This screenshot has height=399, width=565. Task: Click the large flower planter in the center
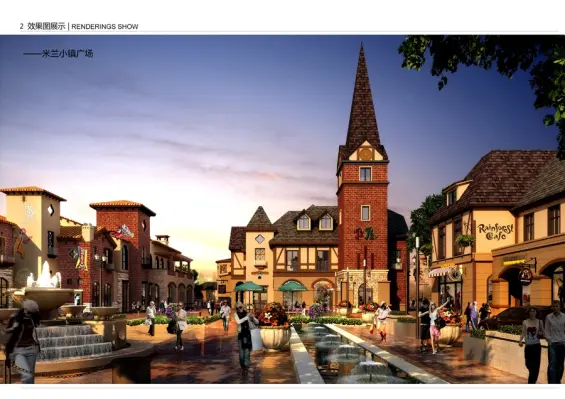[x=274, y=327]
